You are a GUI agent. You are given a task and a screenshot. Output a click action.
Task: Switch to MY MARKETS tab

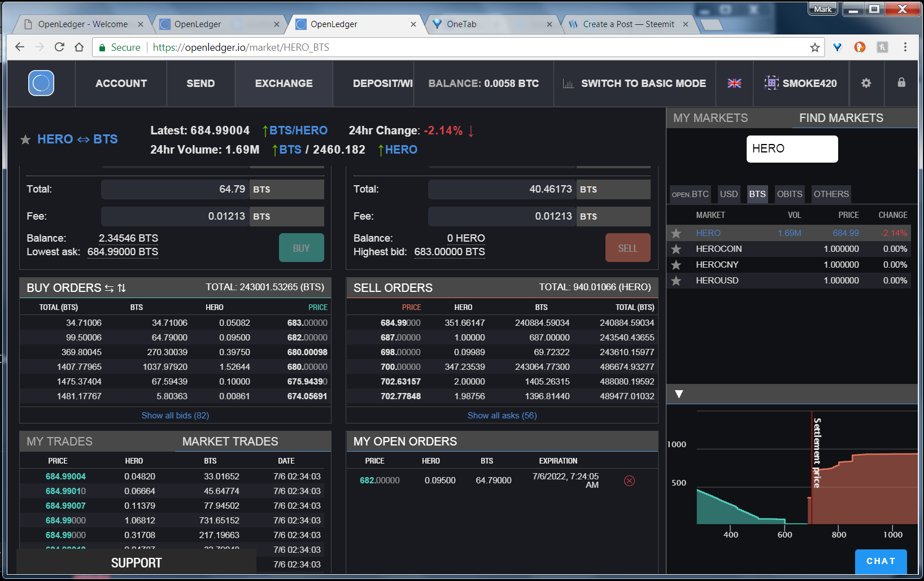tap(711, 118)
